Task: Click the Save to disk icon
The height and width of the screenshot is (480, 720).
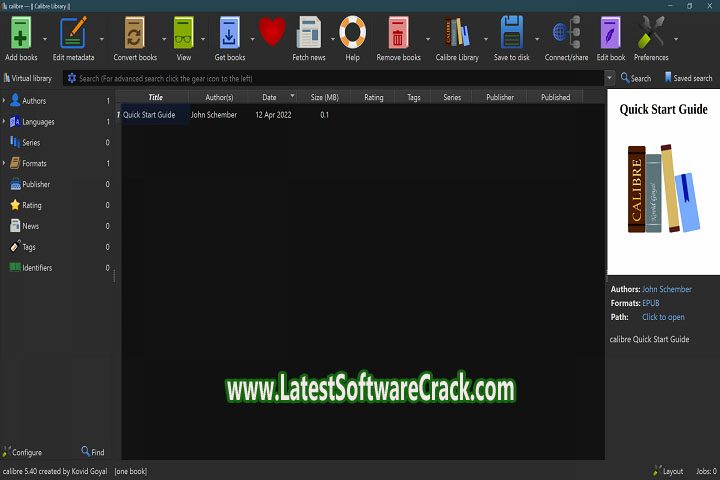Action: coord(511,33)
